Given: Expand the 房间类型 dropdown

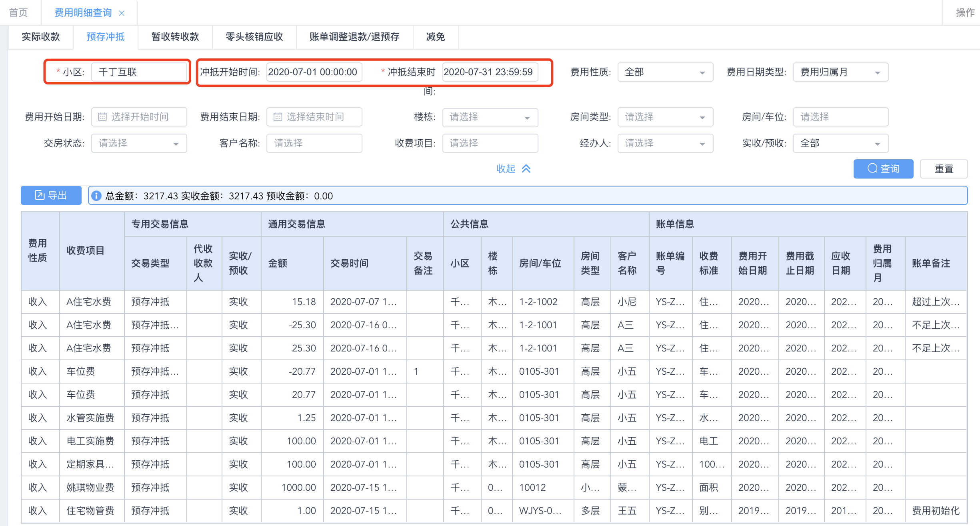Looking at the screenshot, I should (665, 117).
